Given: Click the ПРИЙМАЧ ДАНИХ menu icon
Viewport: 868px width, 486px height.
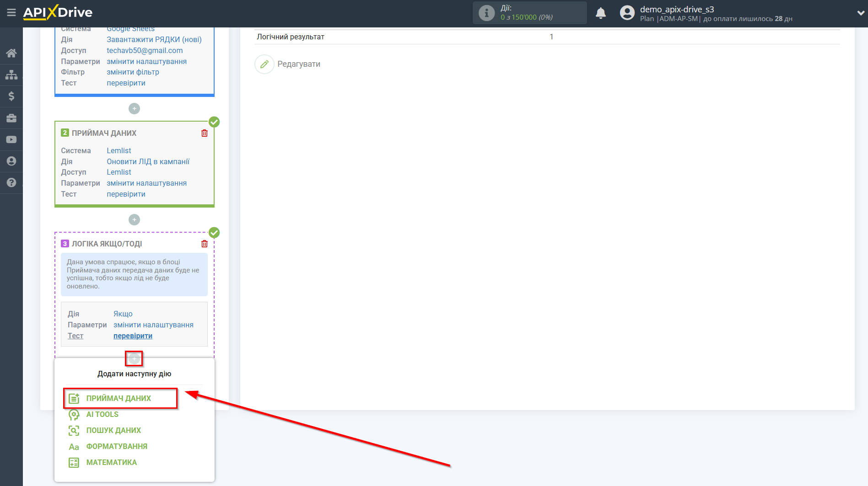Looking at the screenshot, I should [74, 398].
